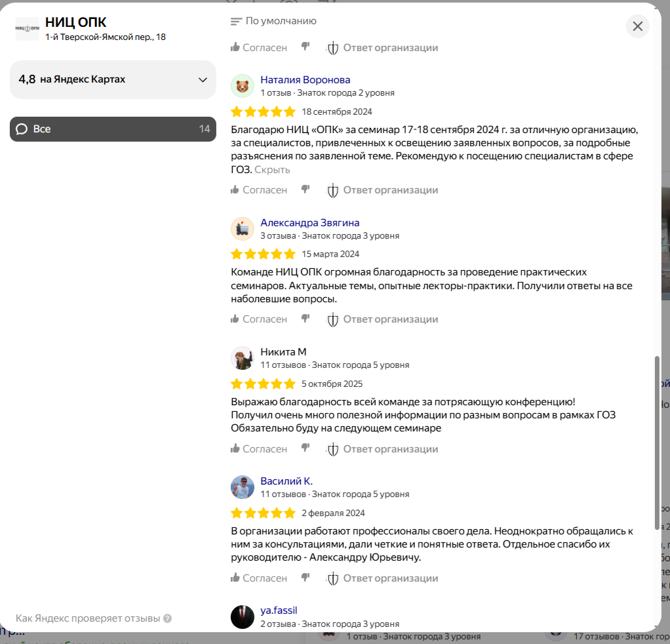Close the reviews dialog with X button
Image resolution: width=670 pixels, height=644 pixels.
point(637,26)
